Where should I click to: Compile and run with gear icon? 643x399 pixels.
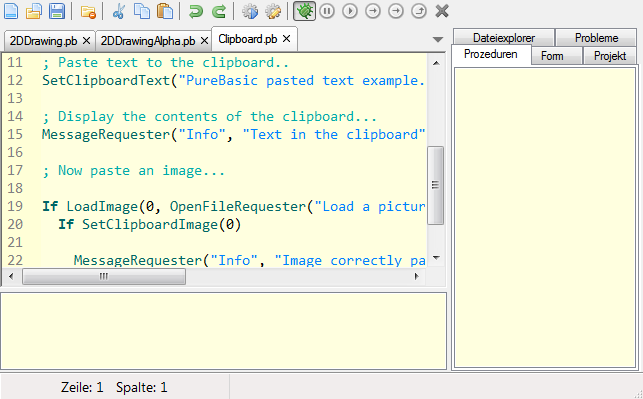pos(250,11)
